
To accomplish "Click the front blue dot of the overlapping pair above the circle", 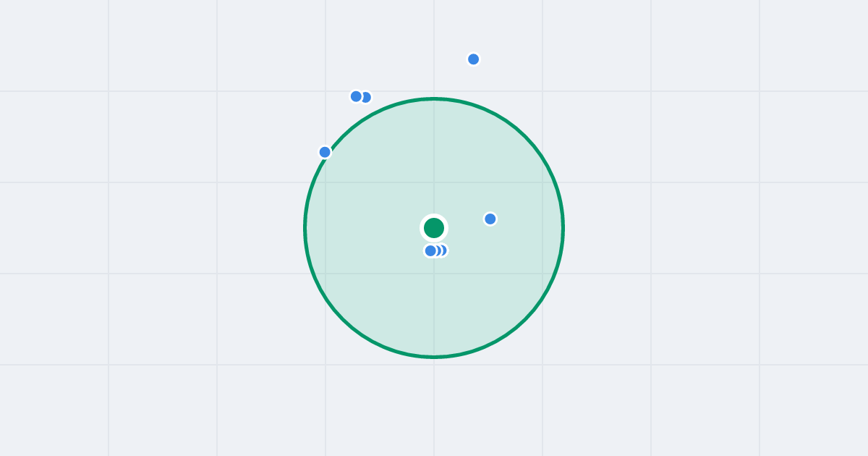I will 356,96.
